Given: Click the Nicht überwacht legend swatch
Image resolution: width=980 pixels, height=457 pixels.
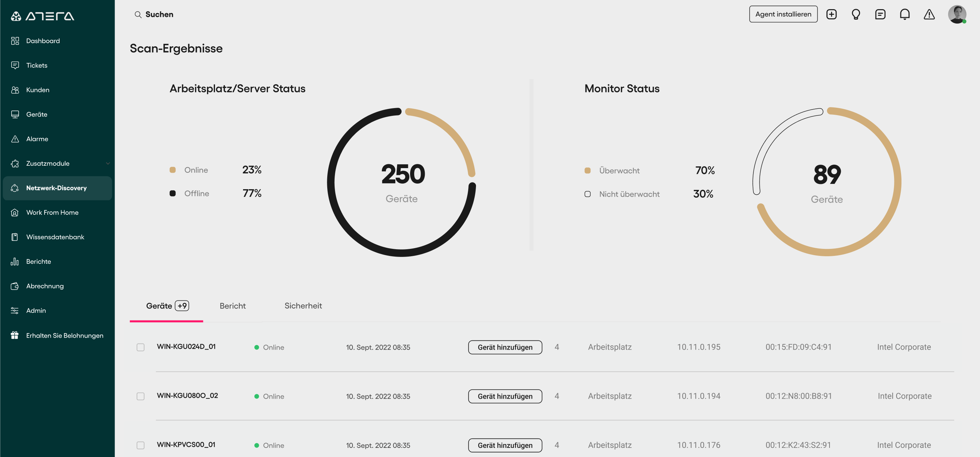Looking at the screenshot, I should pos(588,194).
